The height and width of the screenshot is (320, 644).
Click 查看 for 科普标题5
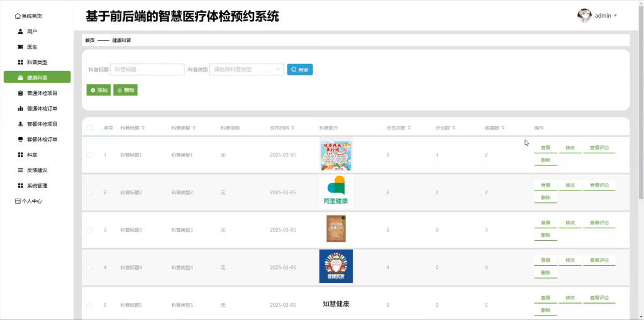click(545, 298)
